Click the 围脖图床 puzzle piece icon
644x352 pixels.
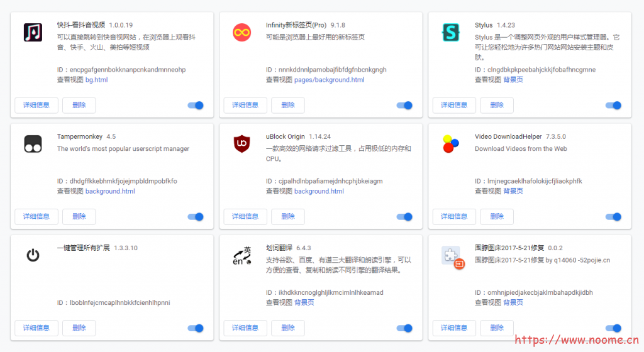(x=453, y=257)
